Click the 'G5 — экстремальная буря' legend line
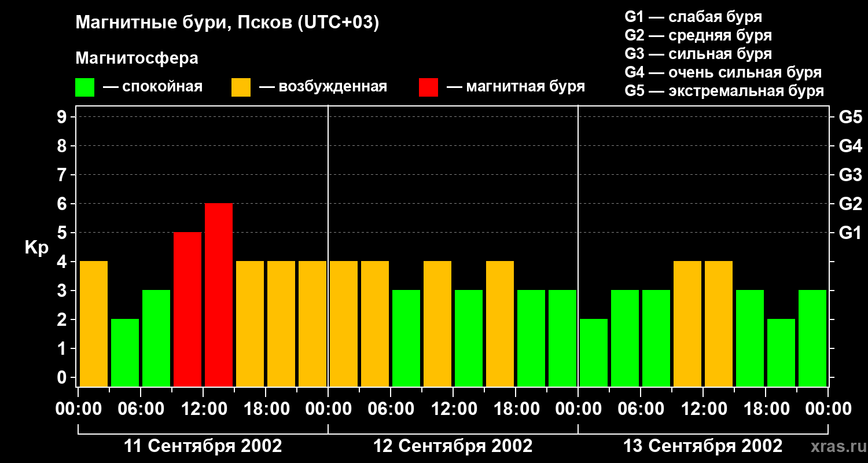Image resolution: width=868 pixels, height=463 pixels. [x=724, y=91]
